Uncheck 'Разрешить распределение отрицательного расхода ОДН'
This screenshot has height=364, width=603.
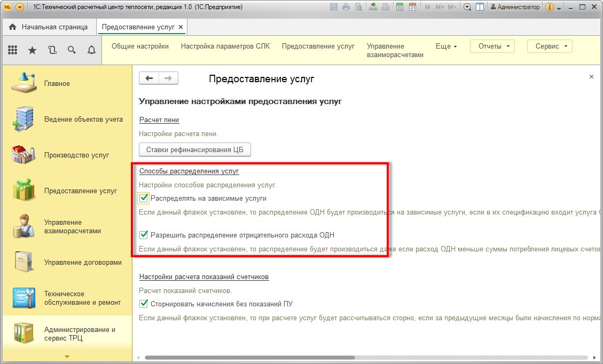tap(143, 235)
